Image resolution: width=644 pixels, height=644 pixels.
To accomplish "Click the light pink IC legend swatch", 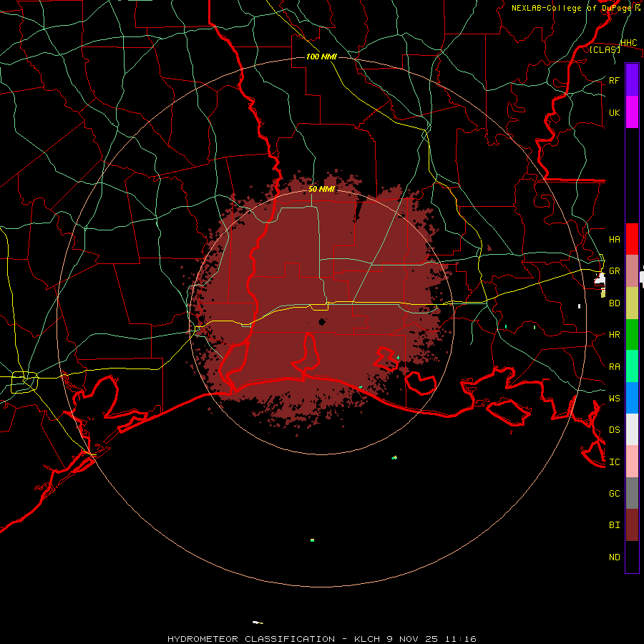I will tap(632, 462).
